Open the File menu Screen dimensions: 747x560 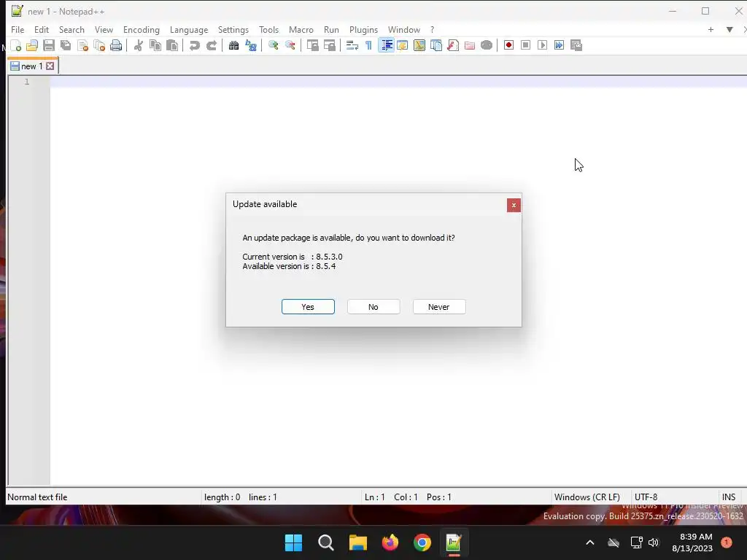tap(18, 29)
